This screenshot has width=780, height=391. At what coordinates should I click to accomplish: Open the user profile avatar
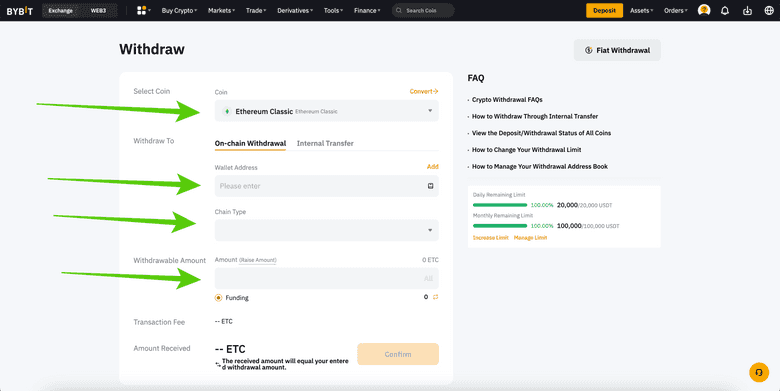[704, 10]
